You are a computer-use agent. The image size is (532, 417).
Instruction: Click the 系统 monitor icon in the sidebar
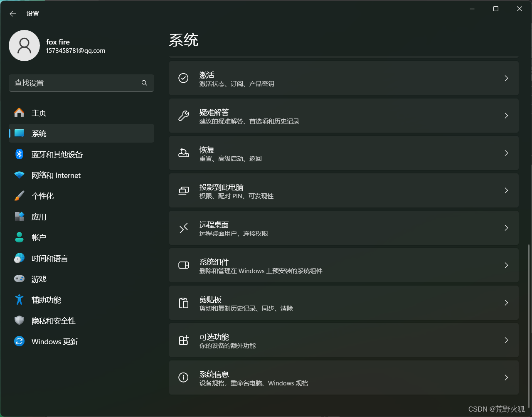coord(19,133)
